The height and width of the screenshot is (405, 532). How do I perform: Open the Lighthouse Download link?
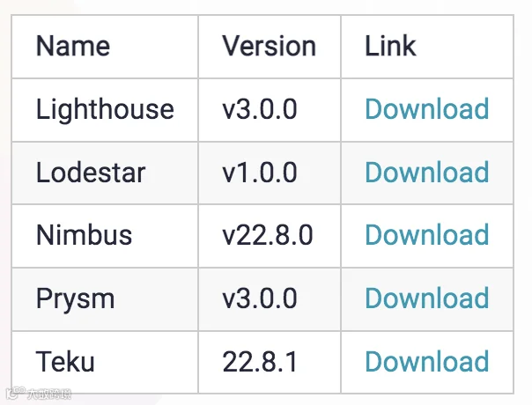point(427,109)
